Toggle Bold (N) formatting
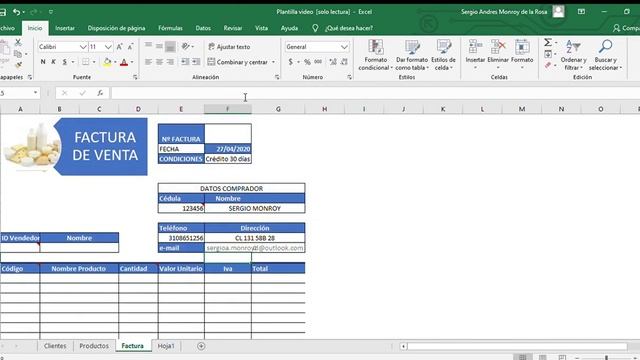The image size is (640, 360). click(x=43, y=62)
